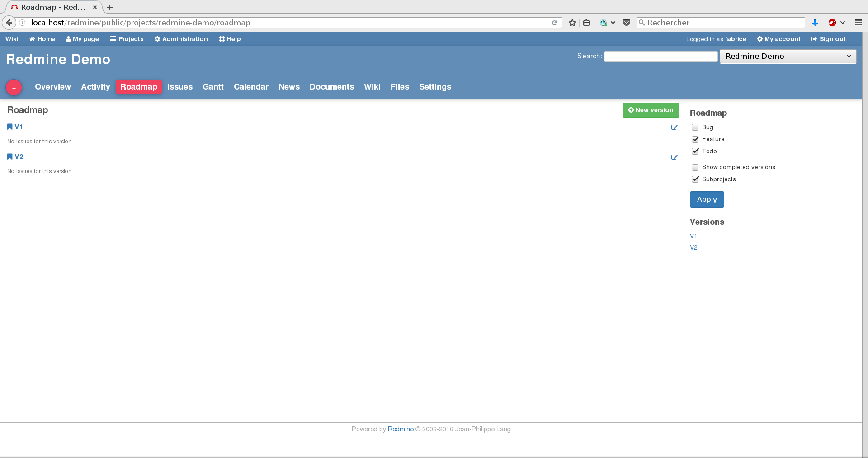Viewport: 868px width, 458px height.
Task: Click the Redmine Demo project title
Action: click(x=58, y=59)
